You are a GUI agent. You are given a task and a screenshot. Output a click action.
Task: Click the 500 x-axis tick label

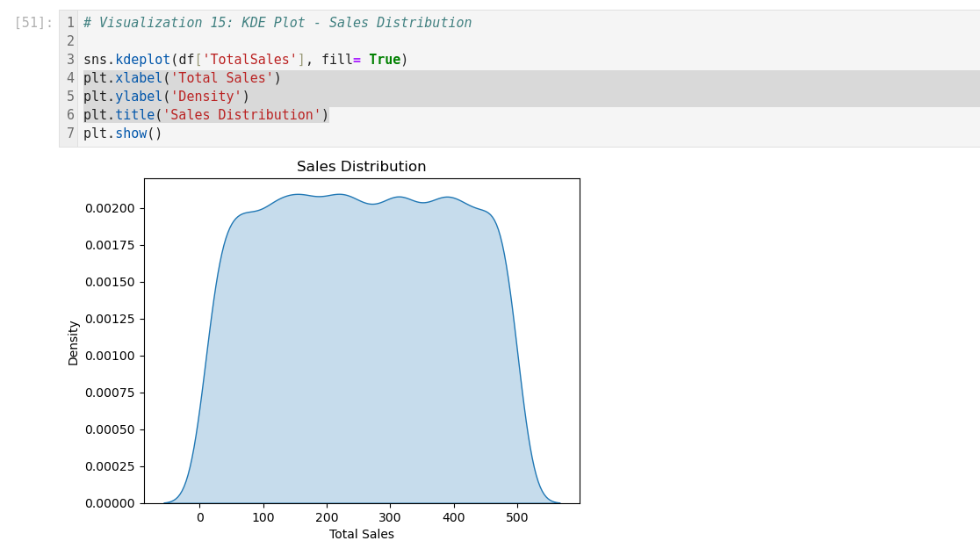517,516
